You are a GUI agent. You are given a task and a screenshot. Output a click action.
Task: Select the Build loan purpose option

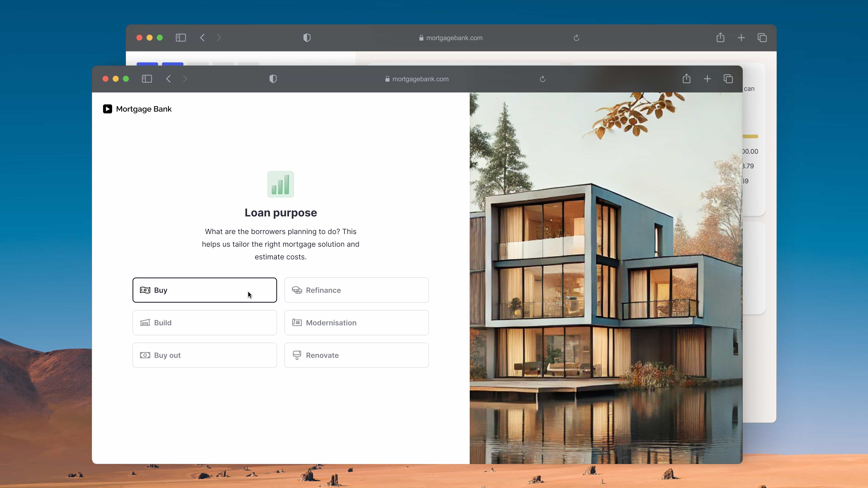pos(205,323)
